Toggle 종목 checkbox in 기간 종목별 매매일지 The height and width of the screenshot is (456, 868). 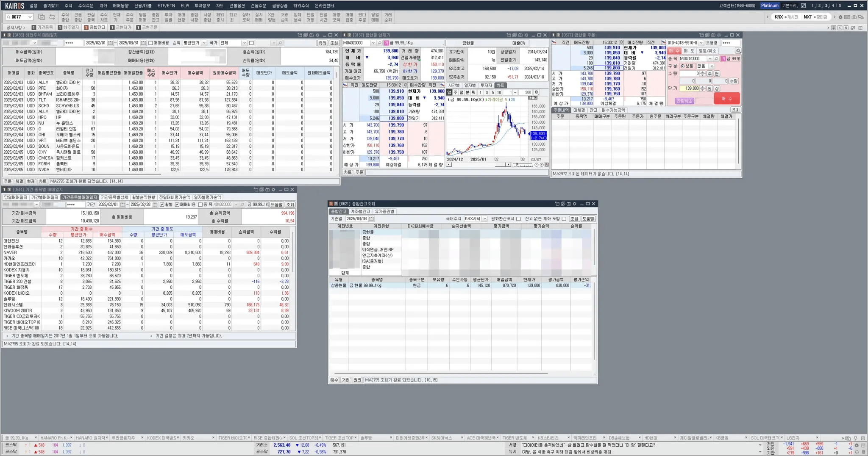point(200,205)
